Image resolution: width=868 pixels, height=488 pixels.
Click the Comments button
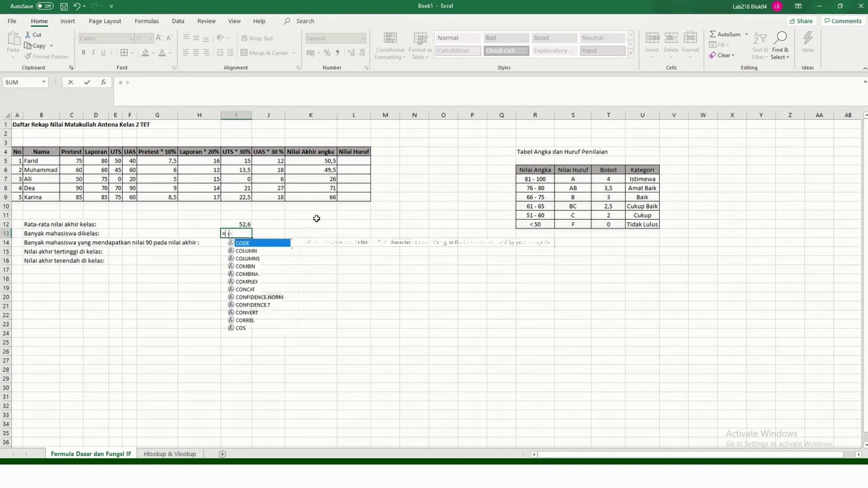pos(842,21)
